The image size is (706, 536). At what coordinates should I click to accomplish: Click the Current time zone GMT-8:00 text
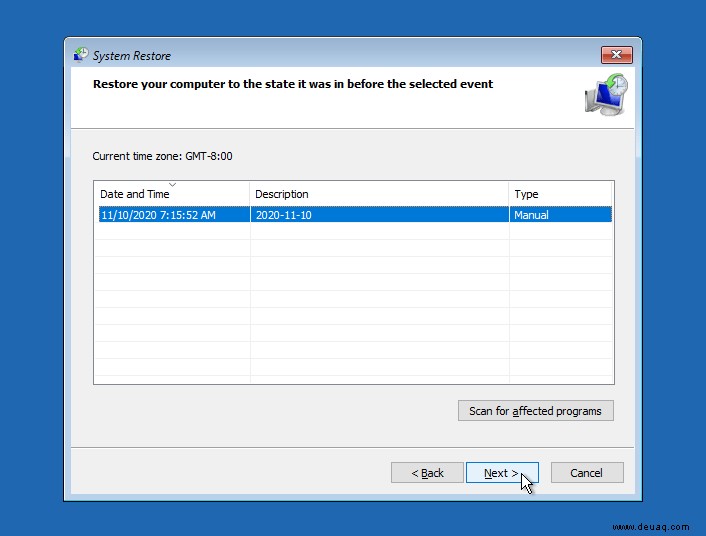click(x=163, y=156)
